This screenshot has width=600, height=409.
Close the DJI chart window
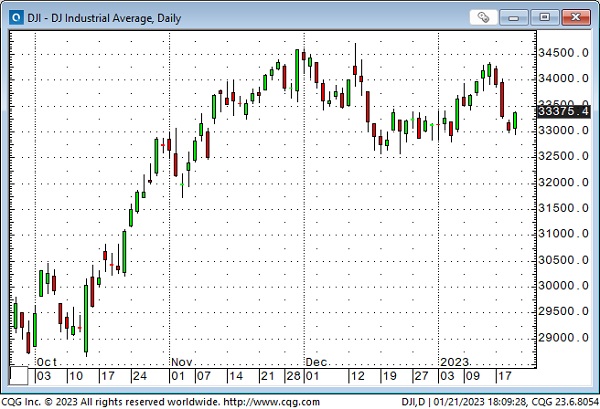tap(576, 17)
